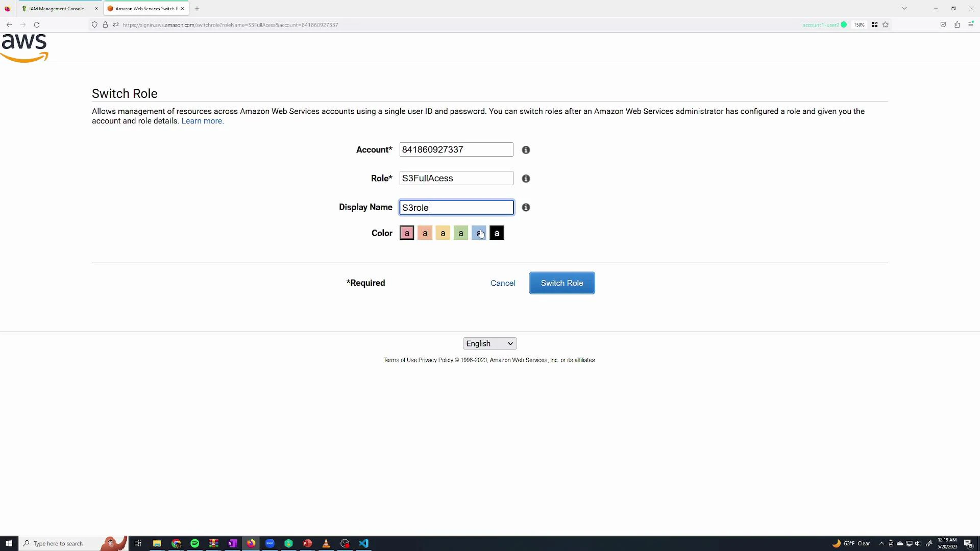
Task: Click the Display Name info icon
Action: coord(526,208)
